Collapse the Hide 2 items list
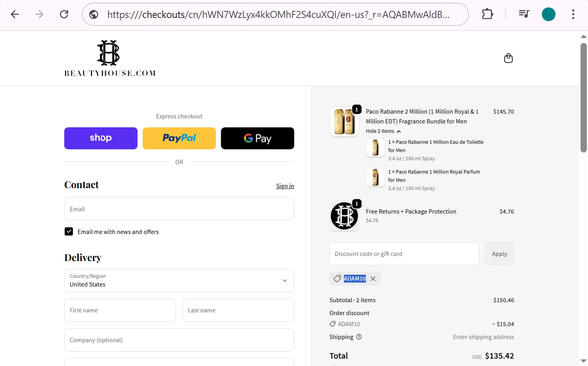Image resolution: width=588 pixels, height=366 pixels. point(383,131)
